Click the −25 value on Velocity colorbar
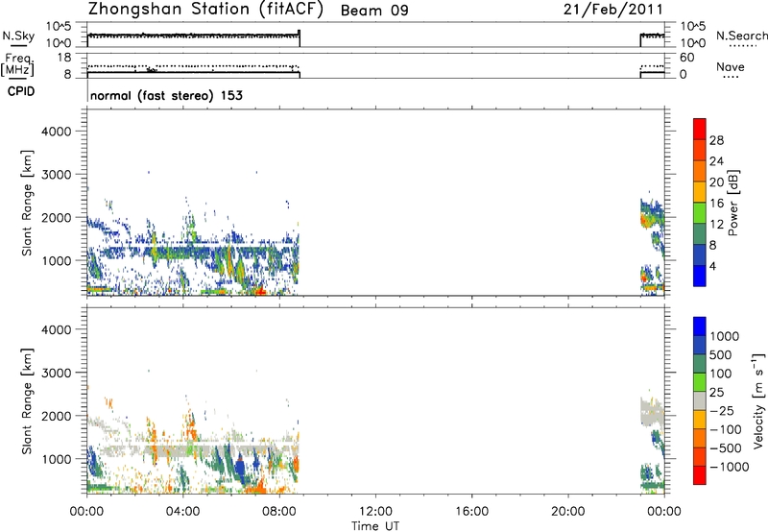The image size is (768, 532). [722, 411]
